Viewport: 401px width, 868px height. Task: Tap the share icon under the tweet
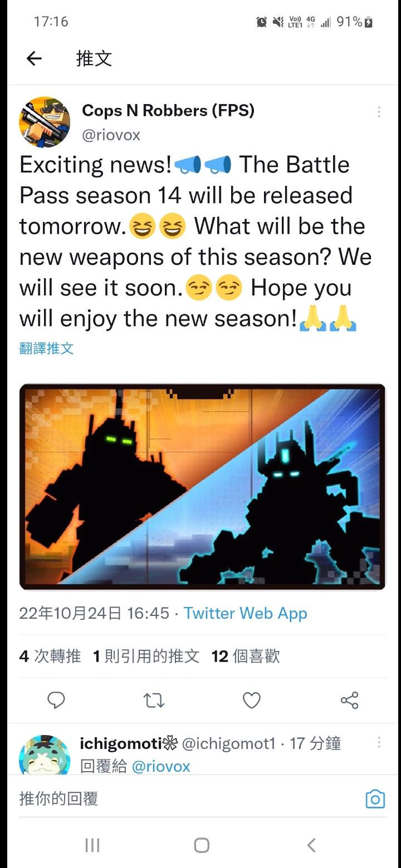click(349, 700)
